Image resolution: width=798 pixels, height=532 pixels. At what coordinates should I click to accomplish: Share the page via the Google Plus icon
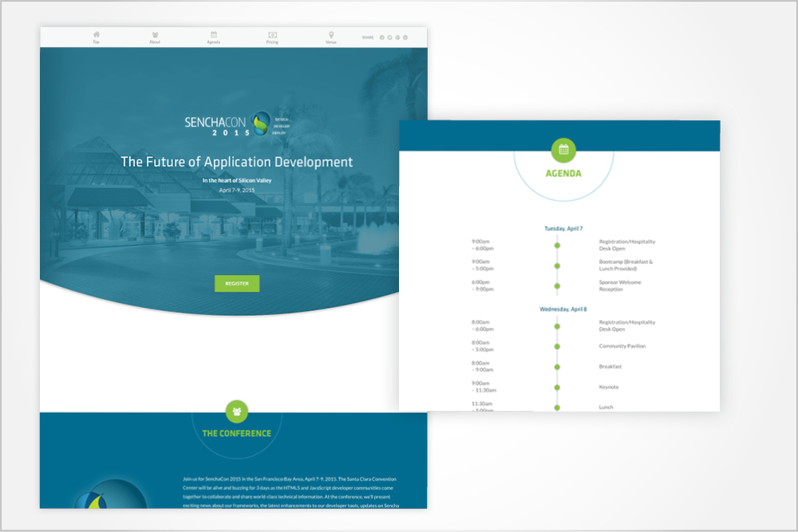397,37
